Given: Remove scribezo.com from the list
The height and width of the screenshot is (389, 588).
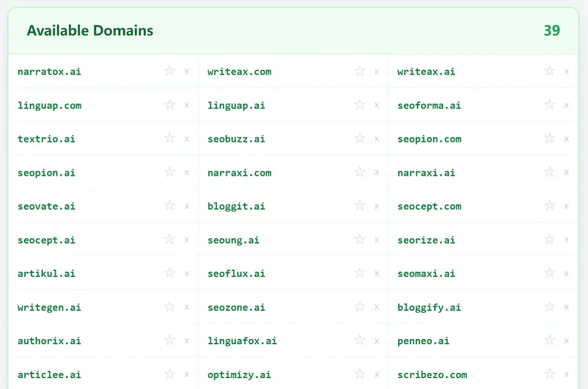Looking at the screenshot, I should point(567,374).
